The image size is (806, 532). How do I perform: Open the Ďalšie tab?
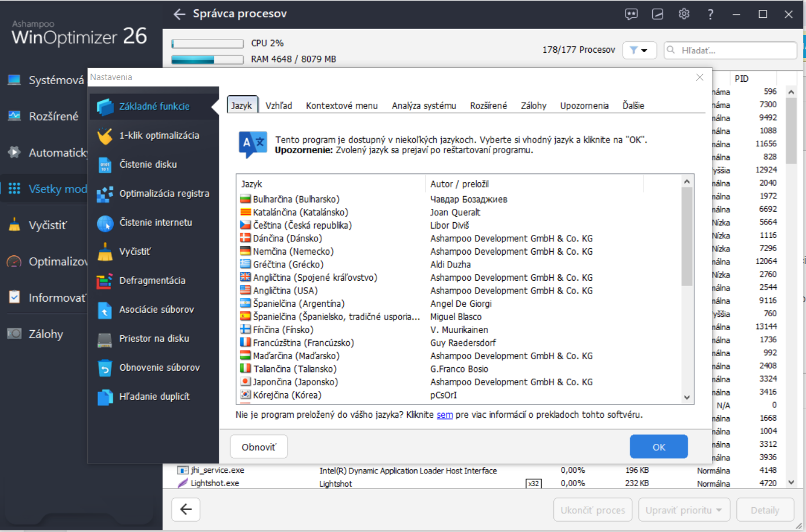tap(633, 106)
